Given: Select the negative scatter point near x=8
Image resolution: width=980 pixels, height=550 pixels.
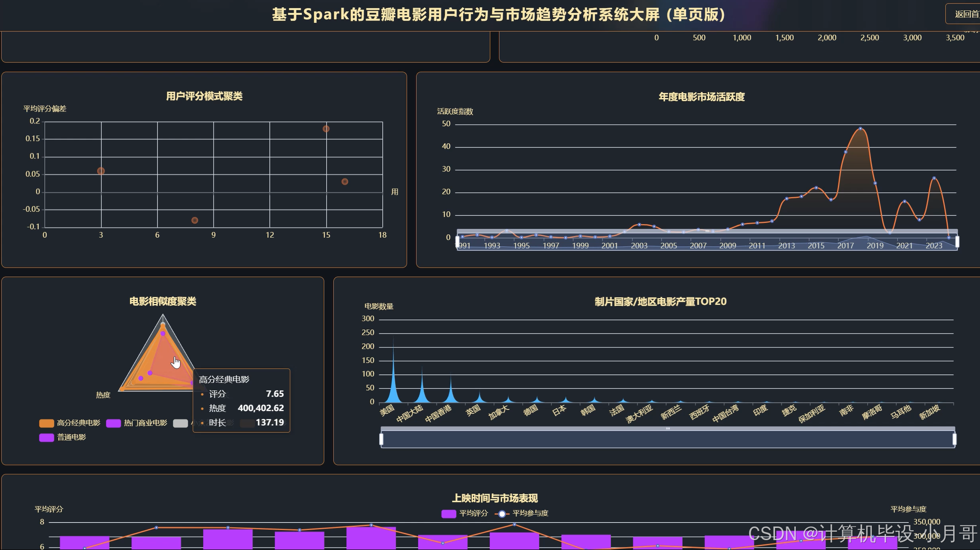Looking at the screenshot, I should [x=195, y=220].
